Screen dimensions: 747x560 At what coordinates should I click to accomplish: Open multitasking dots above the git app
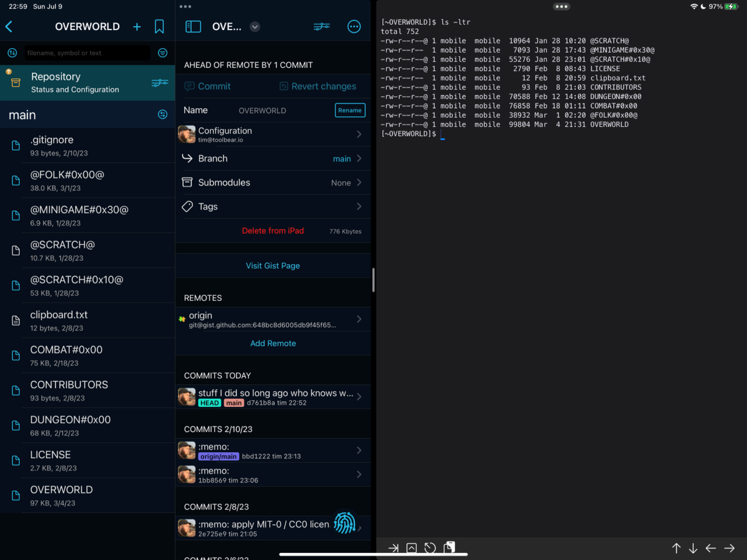click(x=185, y=6)
